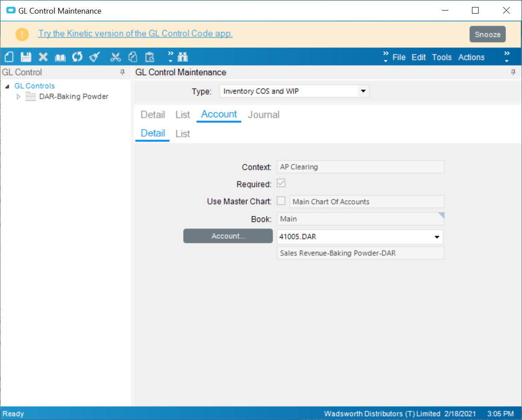Click the Book field showing Main
522x420 pixels.
(x=360, y=219)
